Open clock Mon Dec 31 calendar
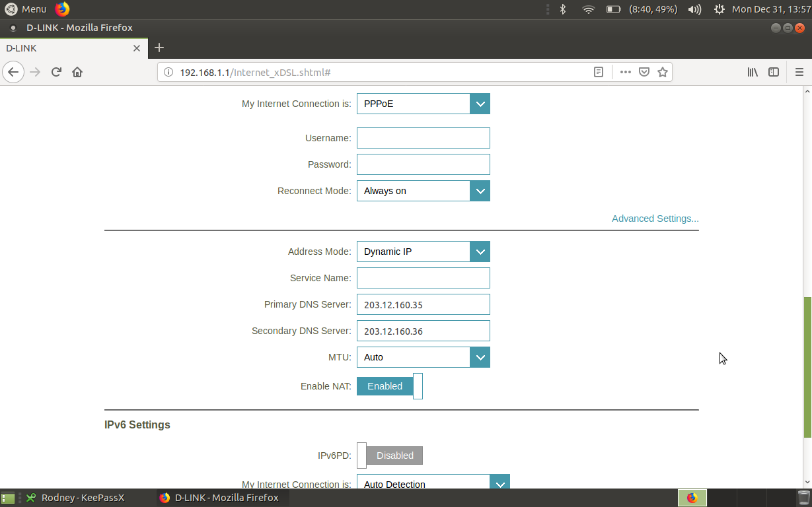 tap(772, 9)
